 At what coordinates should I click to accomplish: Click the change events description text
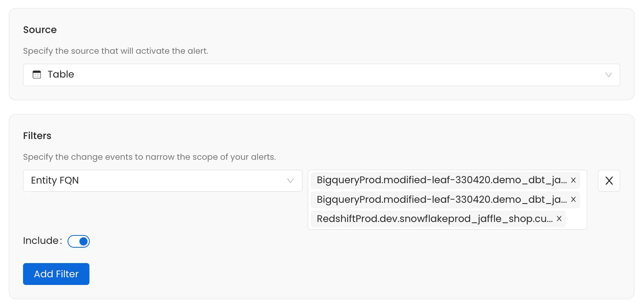[149, 157]
